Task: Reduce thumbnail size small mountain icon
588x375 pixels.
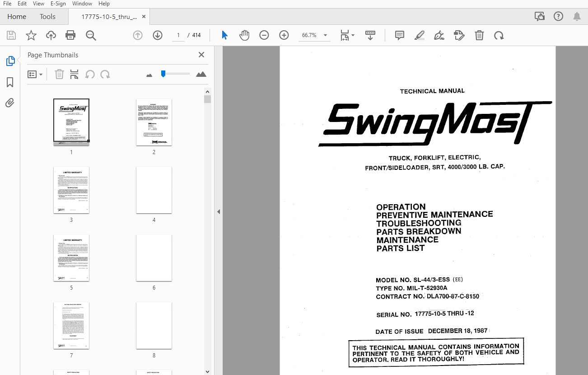Action: [149, 75]
